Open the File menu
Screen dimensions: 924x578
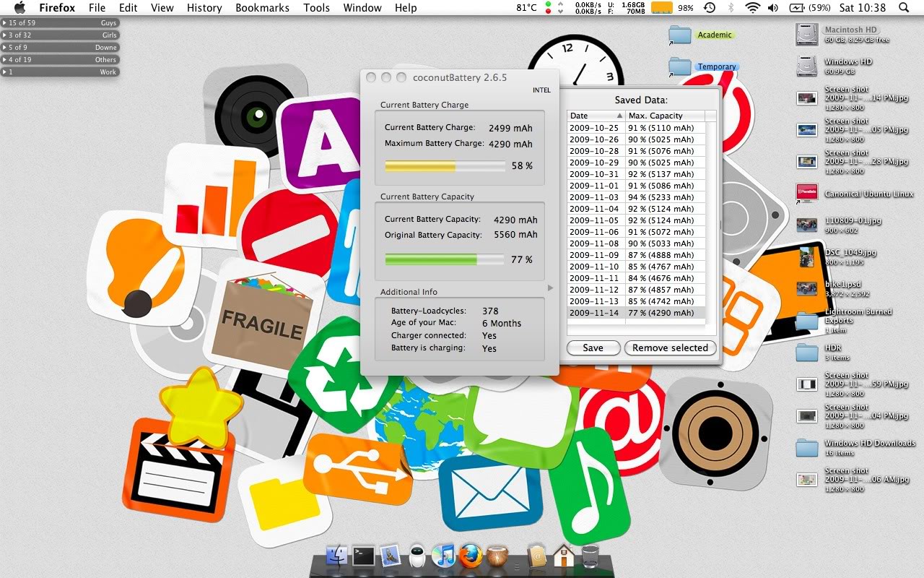[97, 7]
